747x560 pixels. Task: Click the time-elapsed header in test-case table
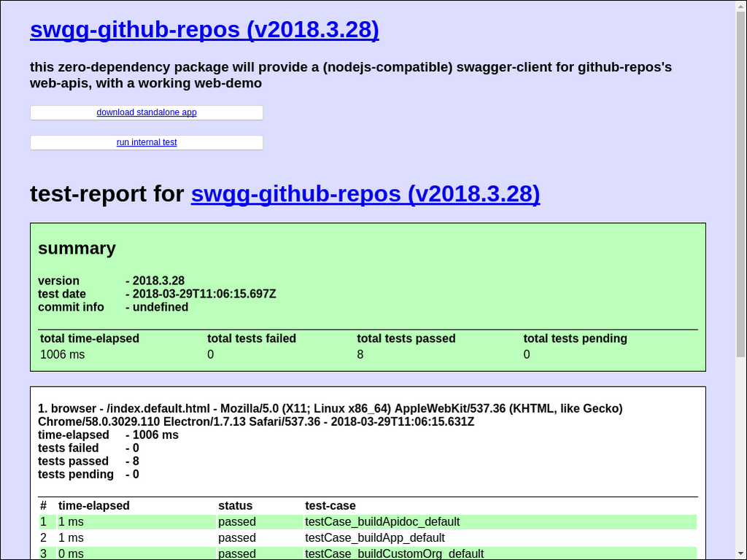click(94, 506)
